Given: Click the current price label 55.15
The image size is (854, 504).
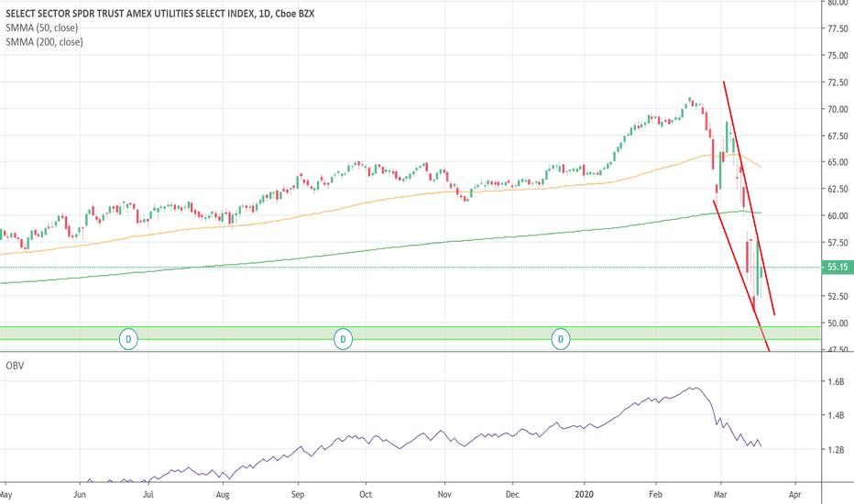Looking at the screenshot, I should pos(838,267).
